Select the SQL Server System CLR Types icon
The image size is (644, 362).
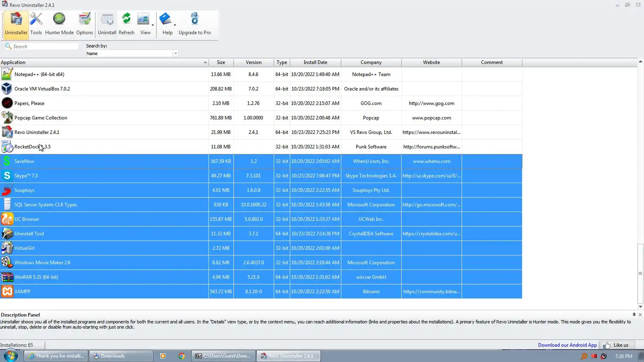7,205
